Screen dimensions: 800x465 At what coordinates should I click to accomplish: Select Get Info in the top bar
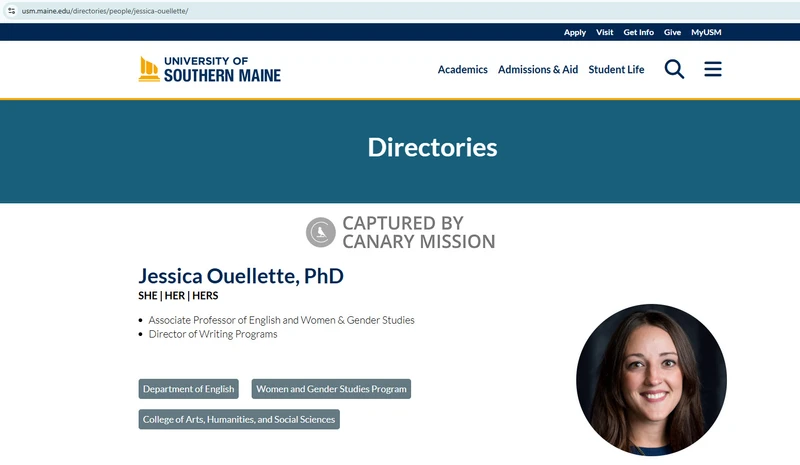638,32
